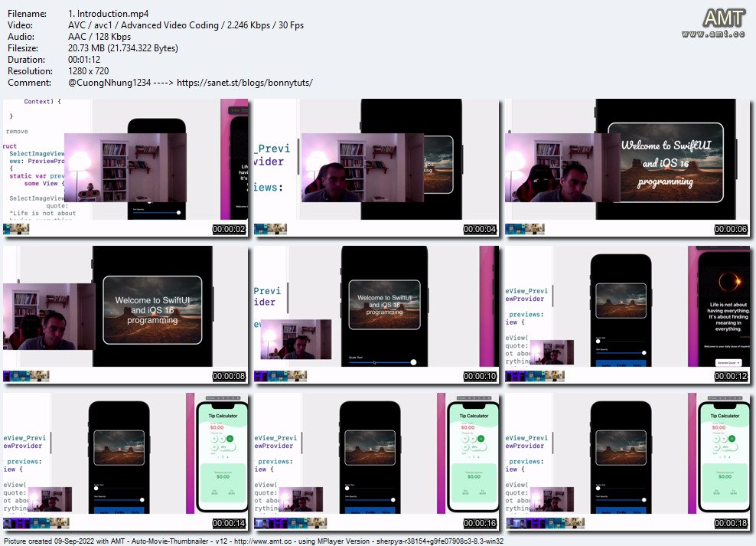
Task: Click the "Filename:" label
Action: pos(27,14)
